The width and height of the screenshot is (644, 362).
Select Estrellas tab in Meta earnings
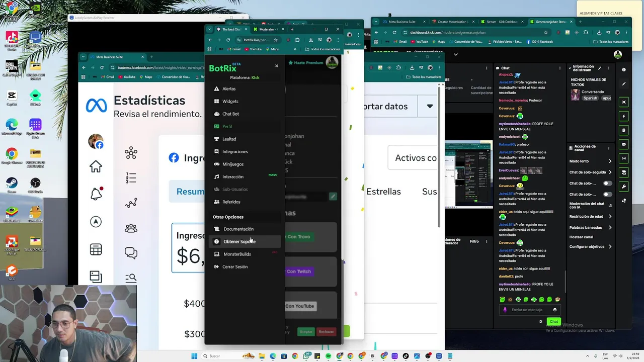[383, 192]
